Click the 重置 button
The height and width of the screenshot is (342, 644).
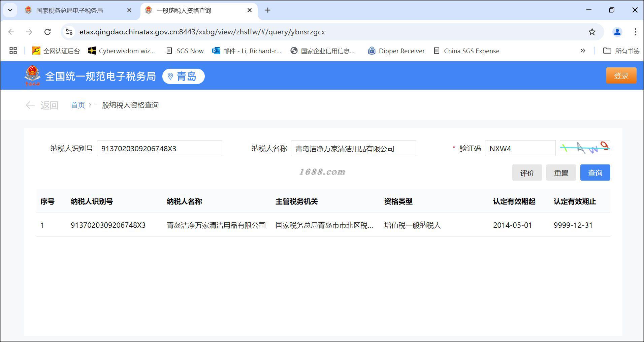(561, 173)
